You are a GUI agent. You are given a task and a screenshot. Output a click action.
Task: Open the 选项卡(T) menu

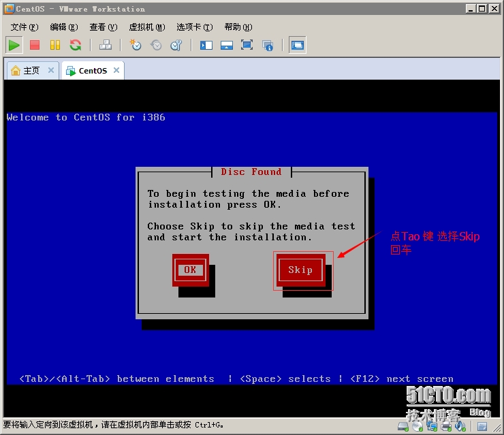click(195, 27)
